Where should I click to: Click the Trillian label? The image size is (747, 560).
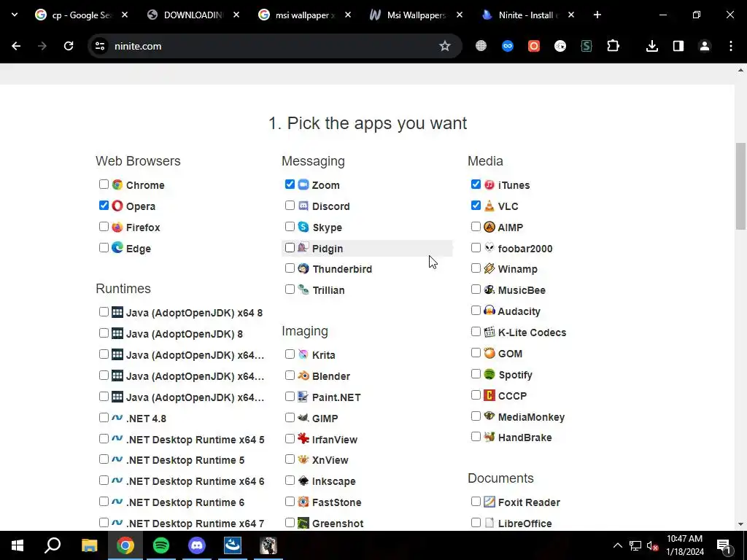[x=328, y=290]
